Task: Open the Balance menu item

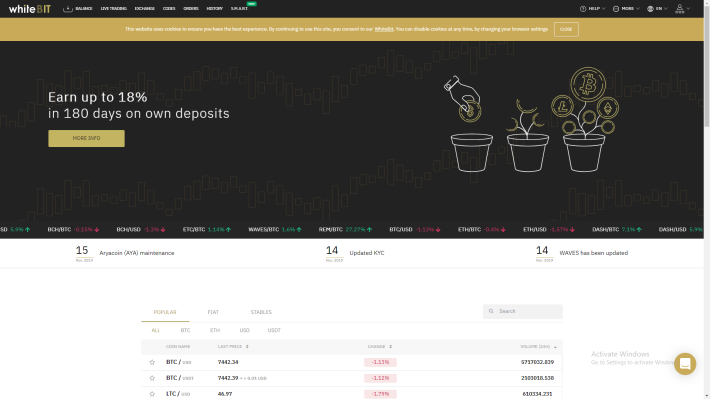Action: tap(84, 9)
